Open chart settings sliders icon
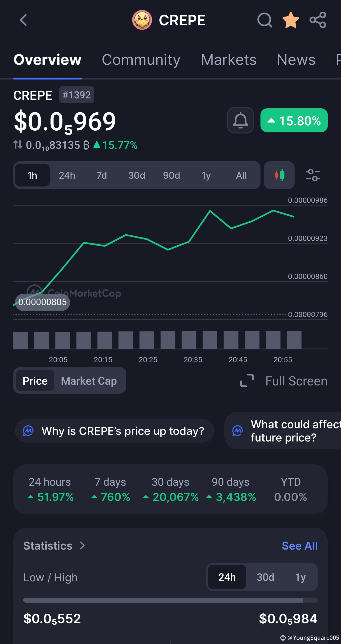Viewport: 341px width, 644px height. (313, 175)
